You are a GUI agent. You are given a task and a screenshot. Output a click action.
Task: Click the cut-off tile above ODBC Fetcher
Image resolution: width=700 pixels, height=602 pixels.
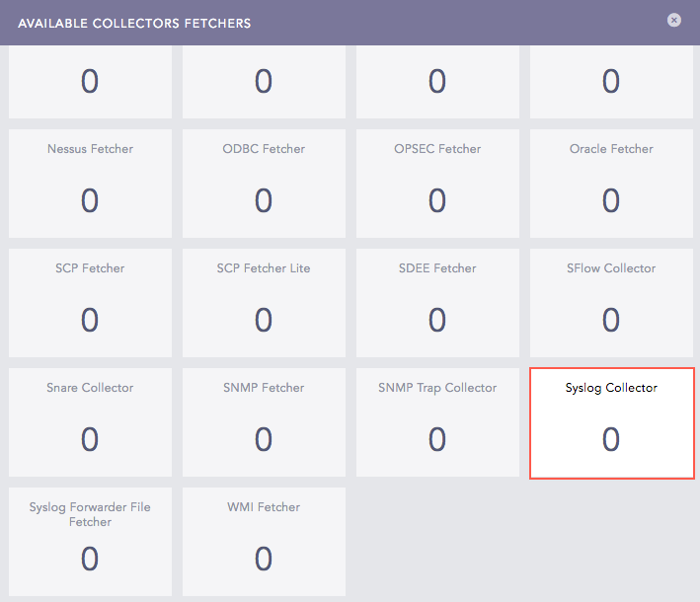tap(264, 81)
